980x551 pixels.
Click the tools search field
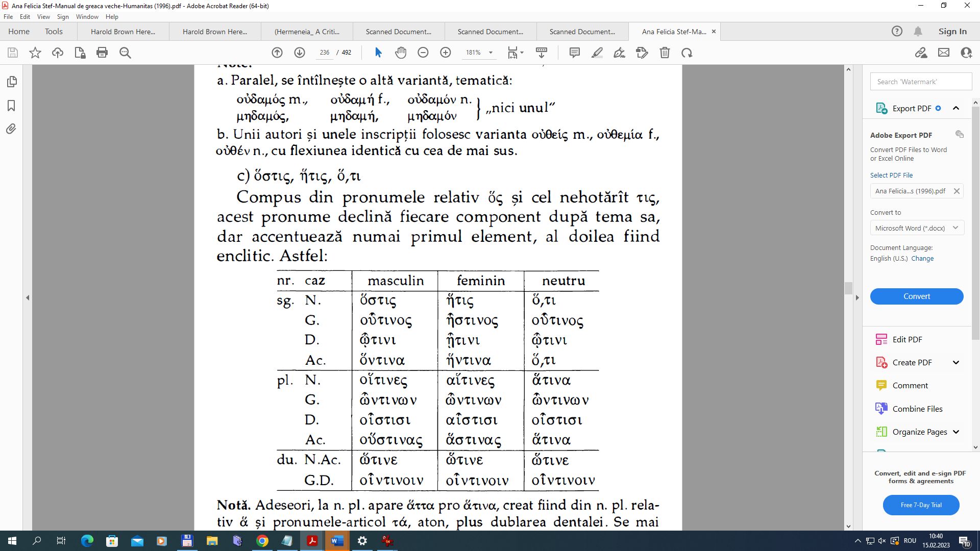click(921, 82)
